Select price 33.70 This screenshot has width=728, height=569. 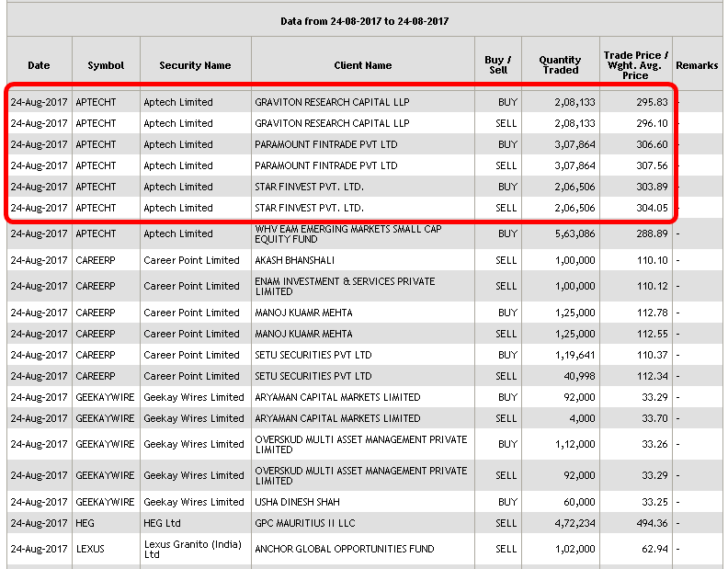coord(654,418)
